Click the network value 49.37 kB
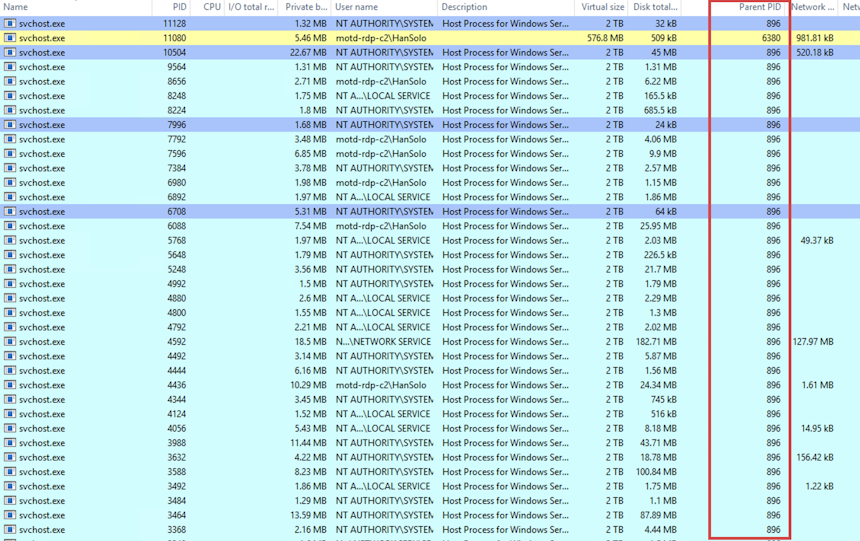Image resolution: width=860 pixels, height=541 pixels. point(817,240)
